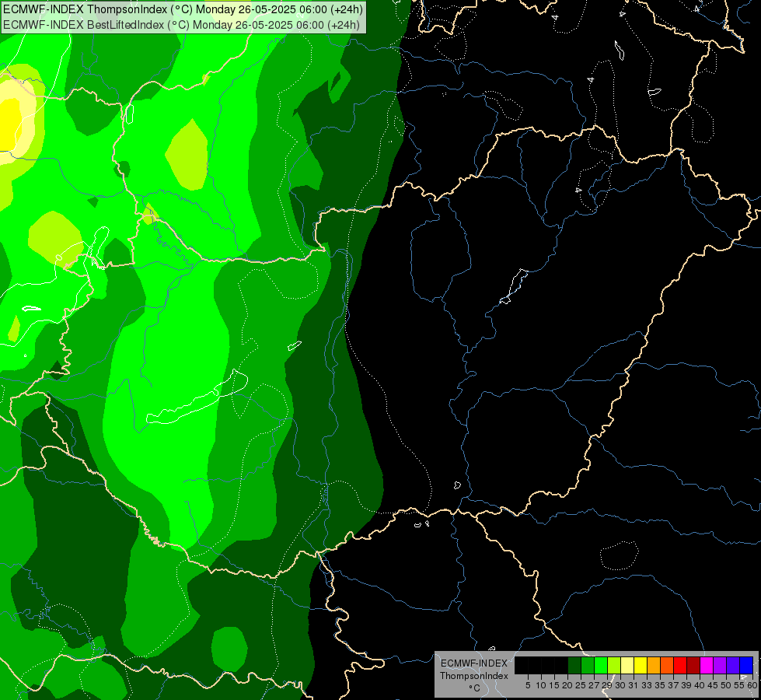The image size is (761, 700).
Task: Click the orange-red 35-37 legend swatch
Action: point(667,665)
